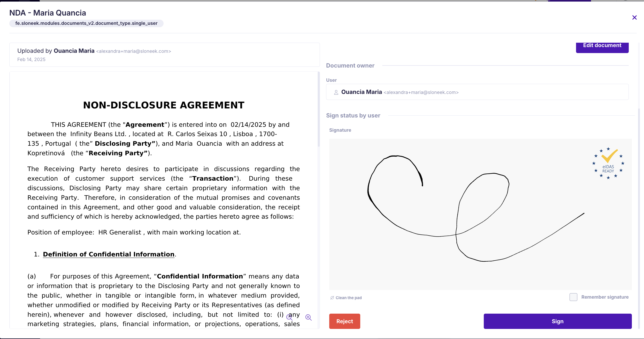The height and width of the screenshot is (339, 644).
Task: Click the Signature label
Action: (x=340, y=130)
